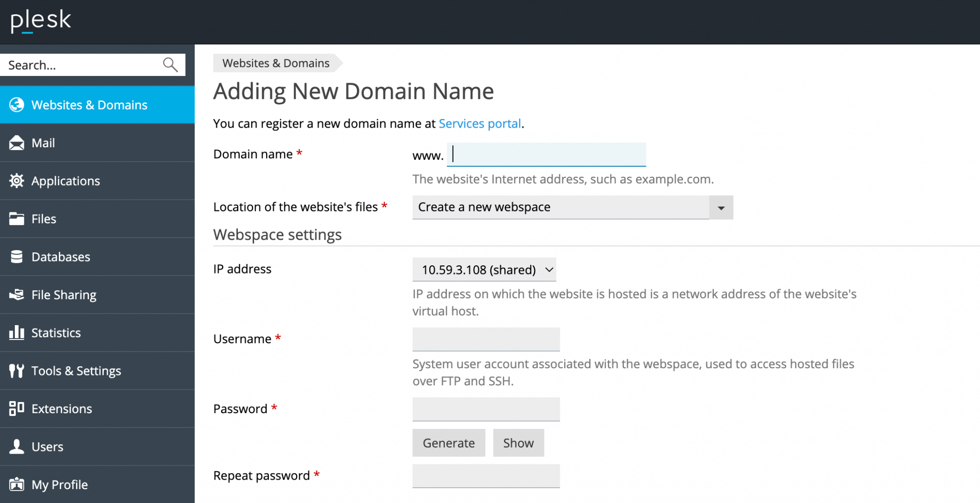Expand the IP address selection dropdown
Image resolution: width=980 pixels, height=503 pixels.
click(x=484, y=269)
